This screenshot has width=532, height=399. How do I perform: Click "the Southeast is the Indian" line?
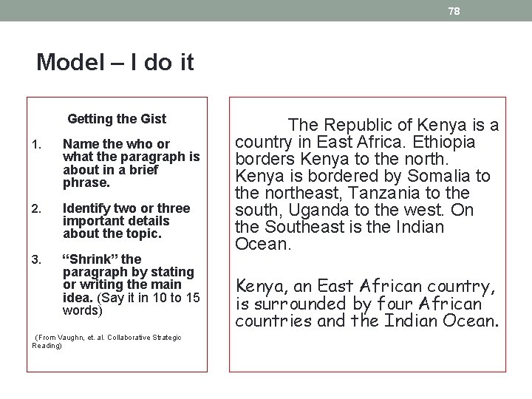(x=339, y=227)
